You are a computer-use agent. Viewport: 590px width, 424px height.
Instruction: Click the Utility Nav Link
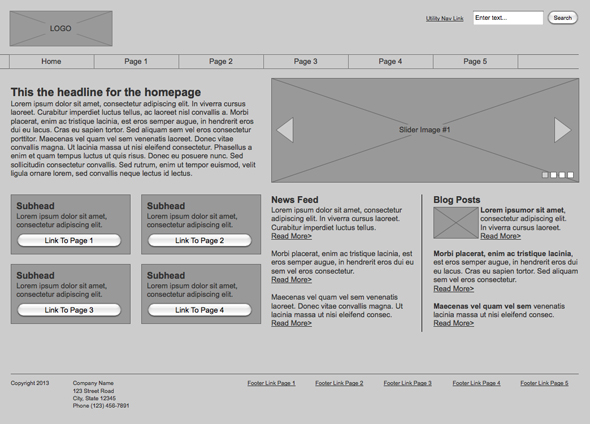(444, 18)
